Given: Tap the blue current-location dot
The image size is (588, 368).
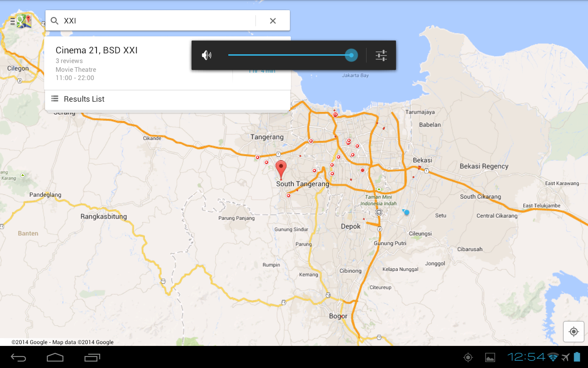Looking at the screenshot, I should pos(407,212).
